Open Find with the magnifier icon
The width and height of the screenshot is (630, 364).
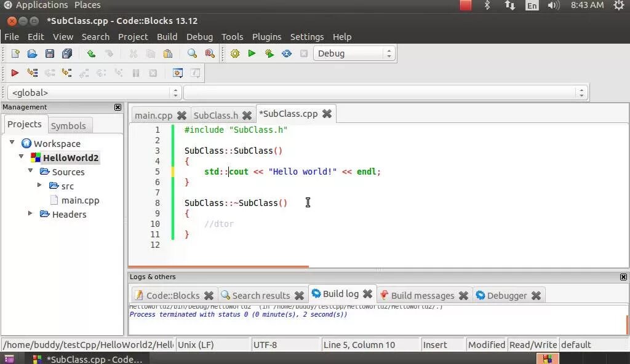(x=192, y=53)
